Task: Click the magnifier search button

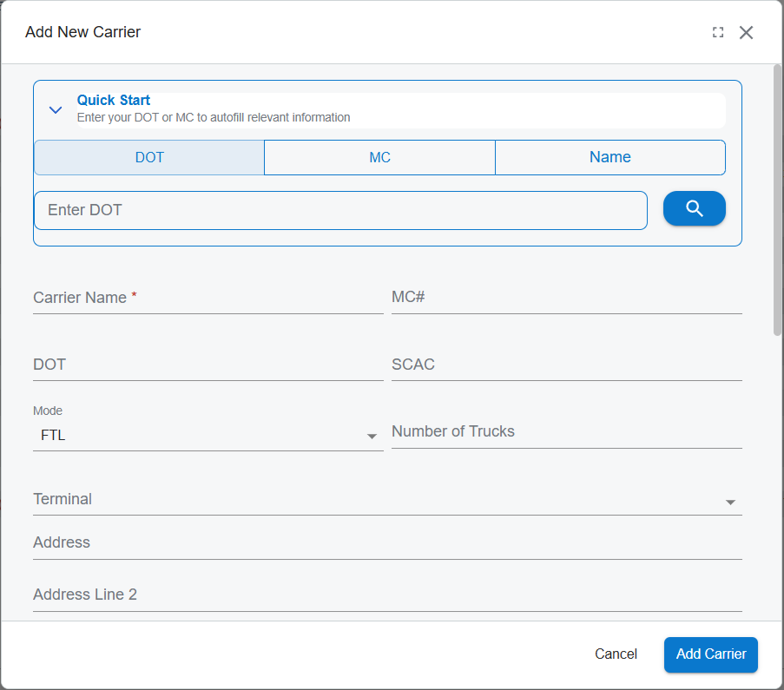Action: (x=694, y=208)
